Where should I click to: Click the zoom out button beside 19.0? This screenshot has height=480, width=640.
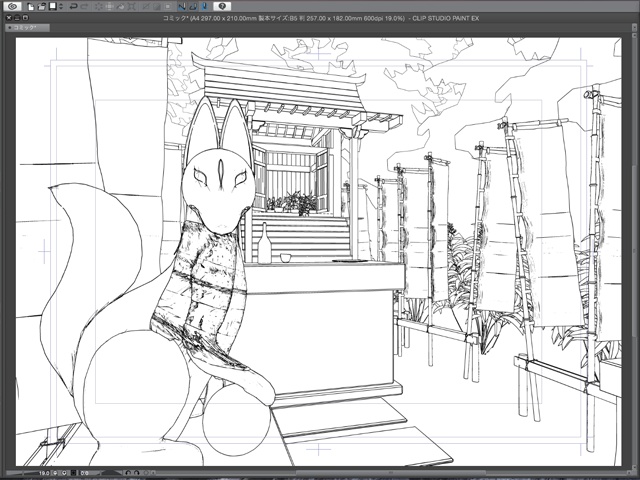click(55, 473)
